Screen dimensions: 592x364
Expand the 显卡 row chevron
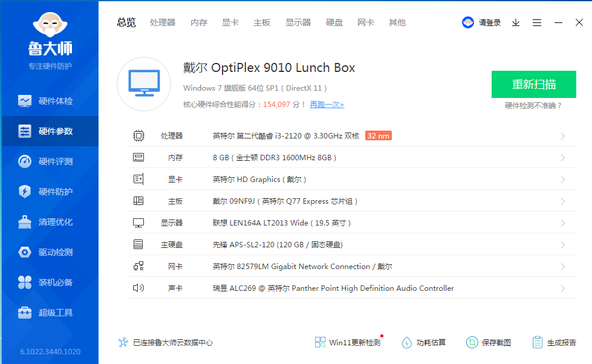tap(562, 180)
